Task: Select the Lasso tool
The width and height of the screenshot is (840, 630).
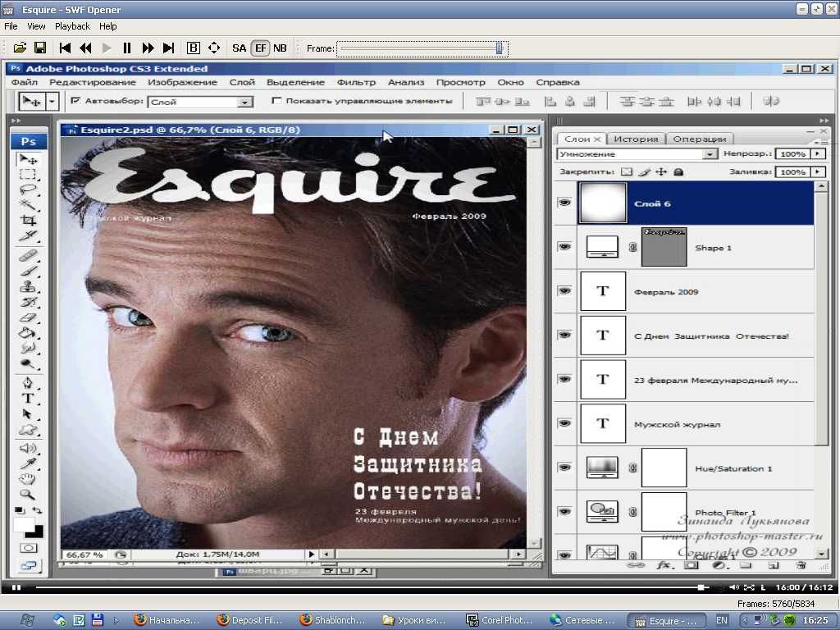Action: (x=28, y=189)
